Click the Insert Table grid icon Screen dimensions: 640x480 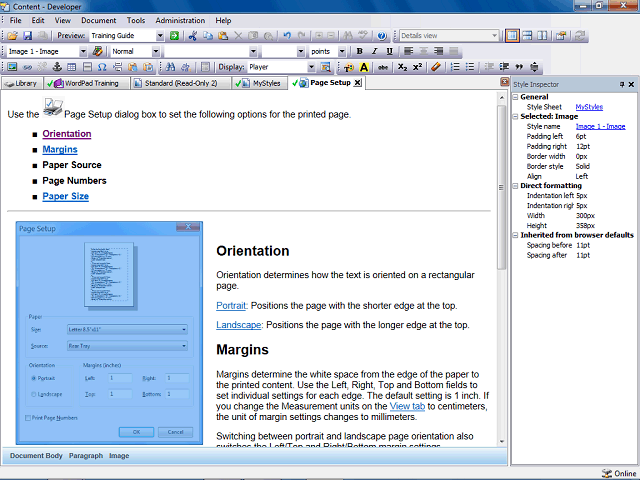[x=72, y=67]
